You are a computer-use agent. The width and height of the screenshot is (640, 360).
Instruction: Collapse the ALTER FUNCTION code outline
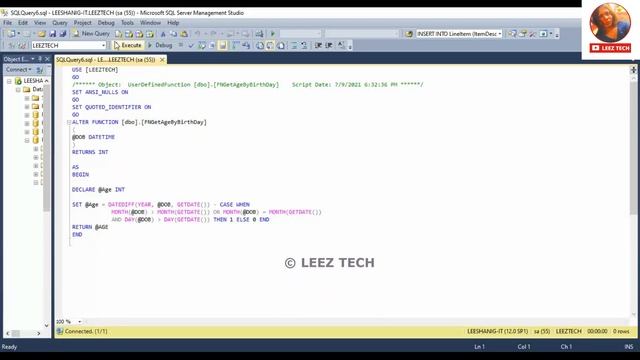click(69, 122)
